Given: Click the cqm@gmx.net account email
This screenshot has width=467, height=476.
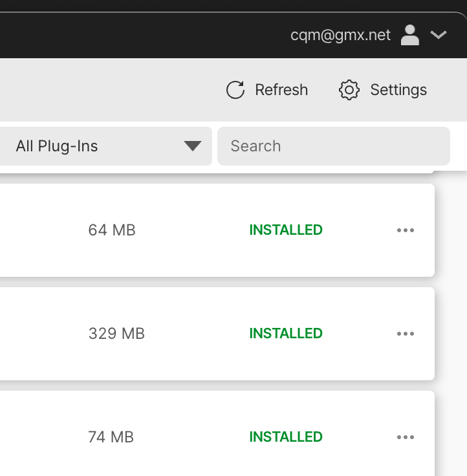Looking at the screenshot, I should (341, 35).
